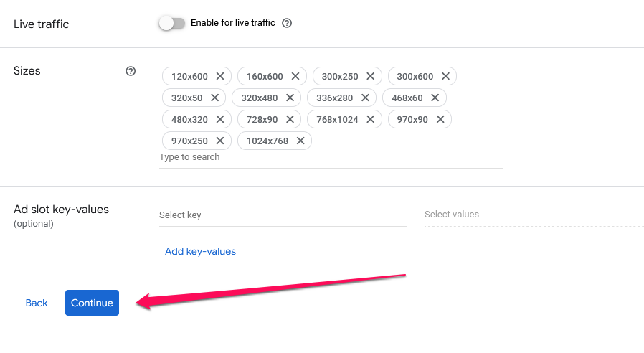This screenshot has width=644, height=353.
Task: Open the Select key dropdown
Action: tap(283, 215)
